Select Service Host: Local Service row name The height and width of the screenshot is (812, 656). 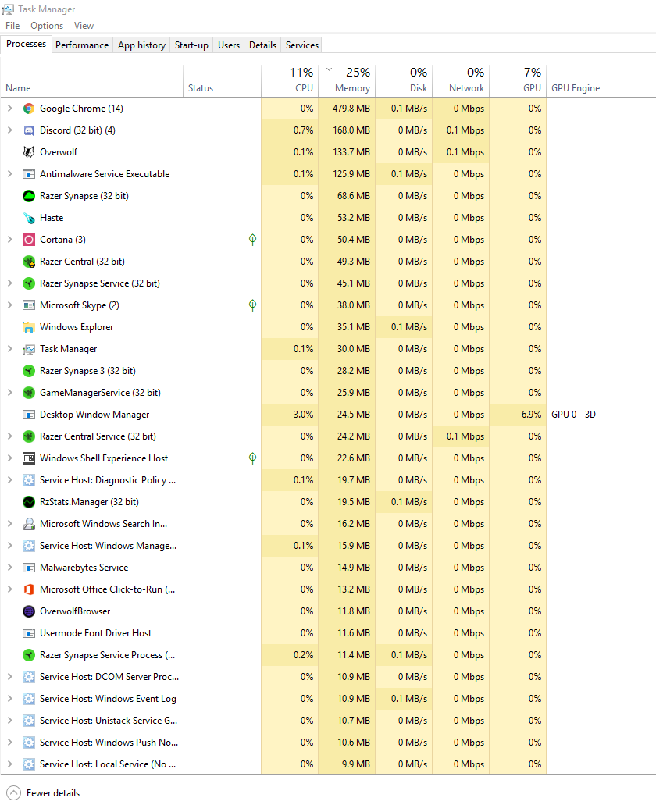[108, 764]
